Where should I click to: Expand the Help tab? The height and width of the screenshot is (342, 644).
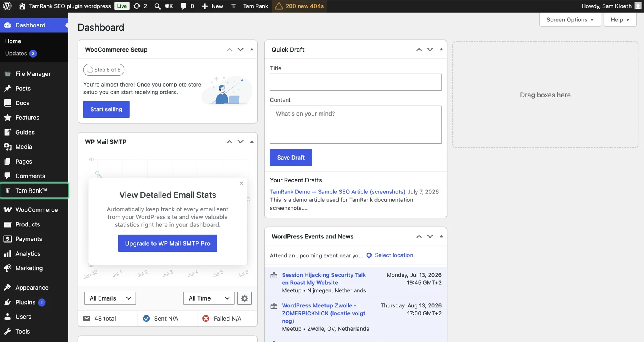click(x=620, y=19)
